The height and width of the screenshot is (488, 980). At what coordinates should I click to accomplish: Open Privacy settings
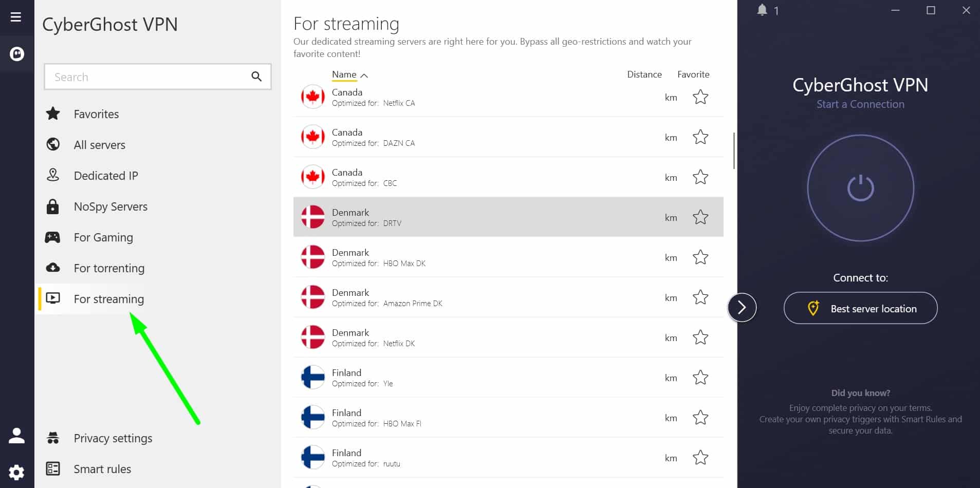point(113,438)
